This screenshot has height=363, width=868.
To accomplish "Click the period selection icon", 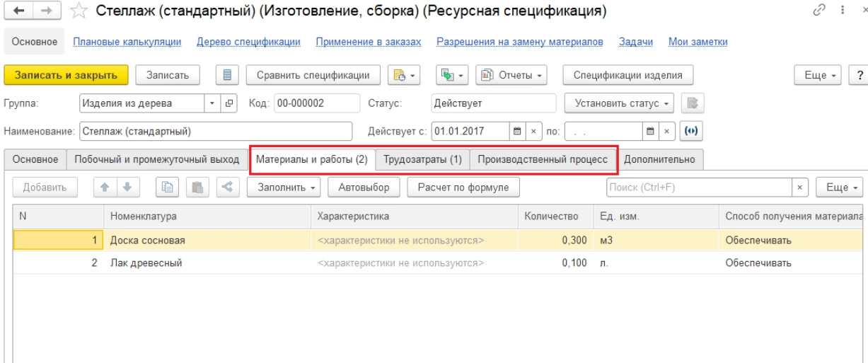I will pyautogui.click(x=692, y=131).
